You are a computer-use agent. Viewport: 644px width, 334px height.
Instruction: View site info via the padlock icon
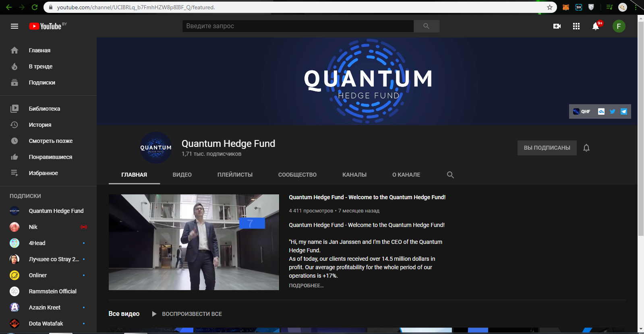51,7
